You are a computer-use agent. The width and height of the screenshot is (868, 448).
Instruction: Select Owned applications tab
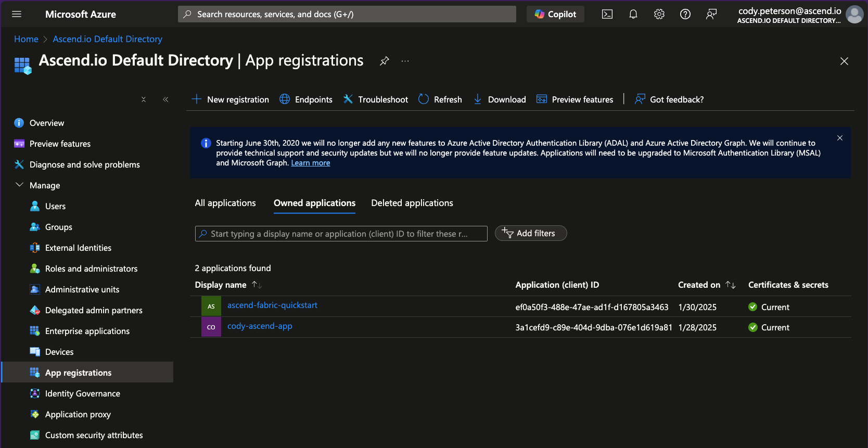point(315,203)
